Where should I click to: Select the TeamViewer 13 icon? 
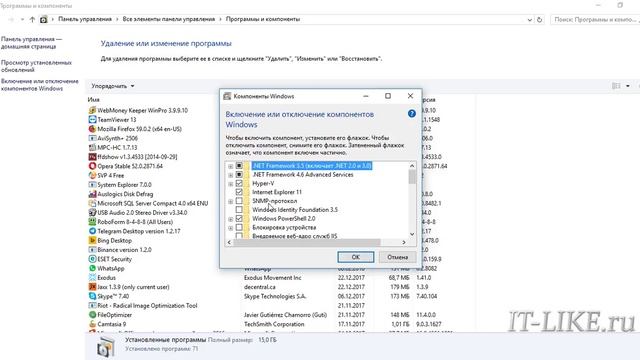(92, 120)
